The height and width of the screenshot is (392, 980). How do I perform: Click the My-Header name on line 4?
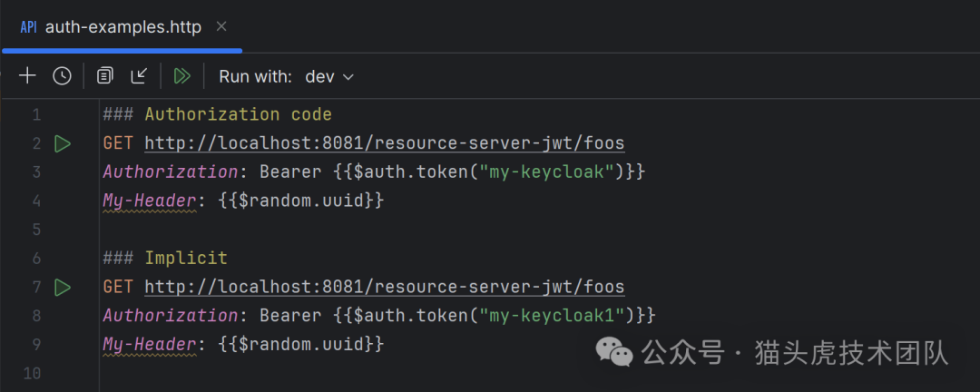click(149, 201)
